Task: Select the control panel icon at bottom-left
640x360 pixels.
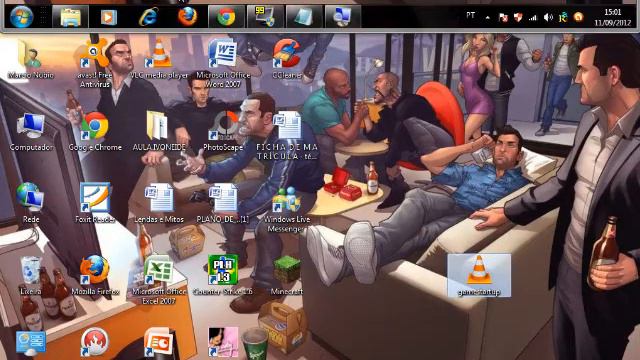Action: coord(31,343)
